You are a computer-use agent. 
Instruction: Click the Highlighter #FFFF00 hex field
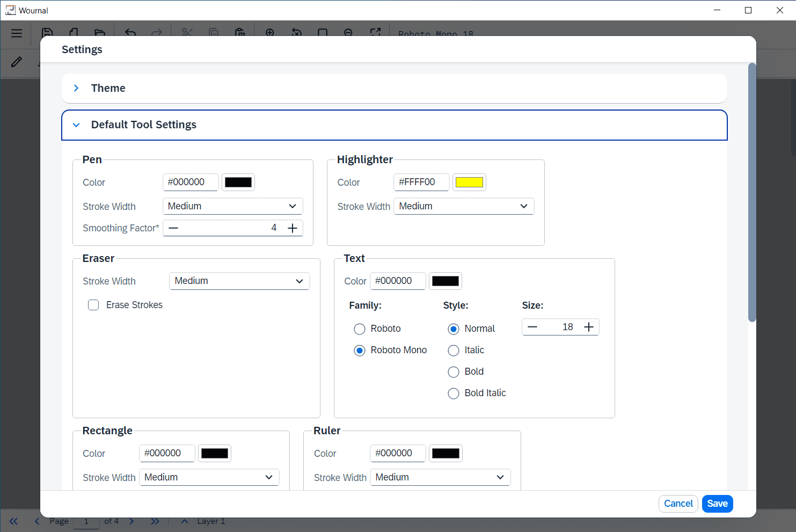pyautogui.click(x=421, y=182)
